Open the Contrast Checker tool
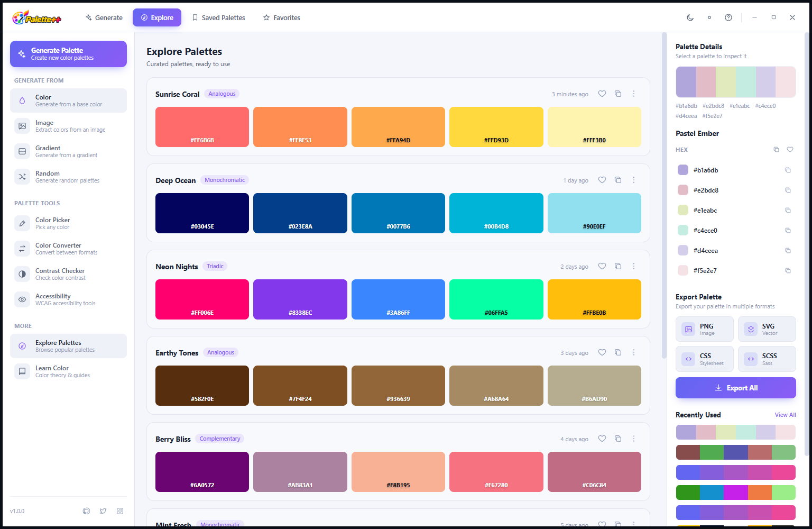Screen dimensions: 812x529 [x=68, y=274]
